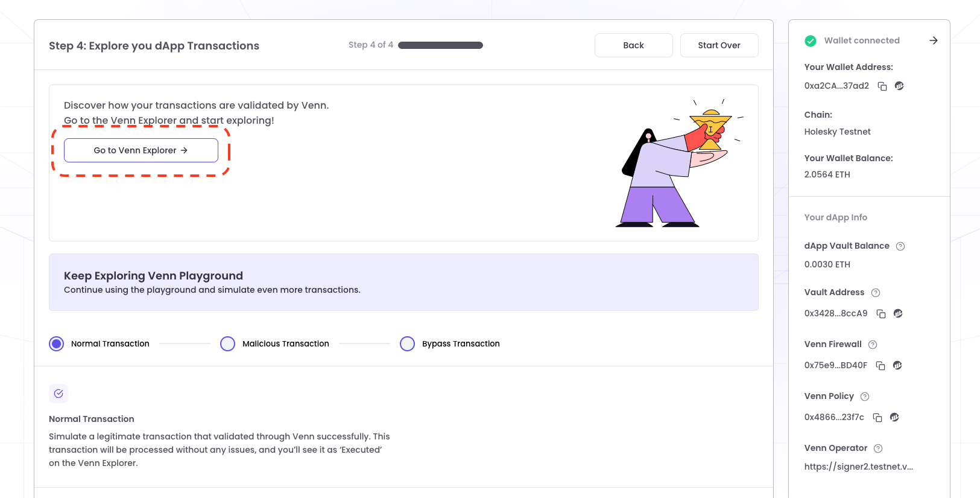Screen dimensions: 980x498
Task: Show help tooltip for Venn Operator
Action: click(878, 449)
